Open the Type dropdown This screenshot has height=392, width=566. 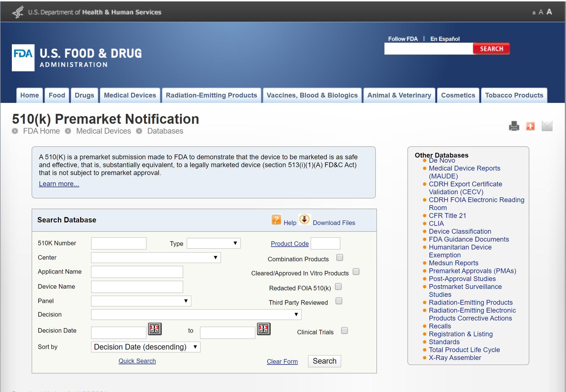pyautogui.click(x=213, y=243)
